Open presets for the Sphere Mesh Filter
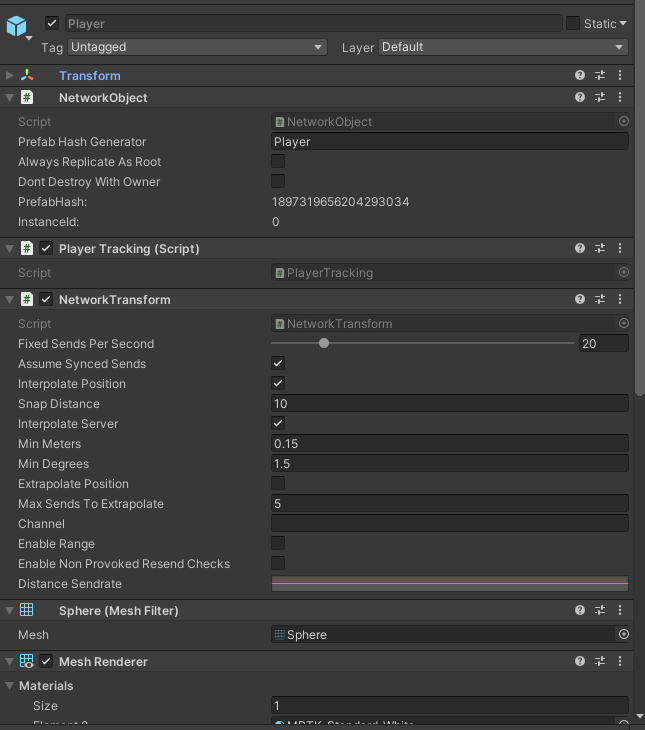The height and width of the screenshot is (730, 645). pyautogui.click(x=600, y=611)
